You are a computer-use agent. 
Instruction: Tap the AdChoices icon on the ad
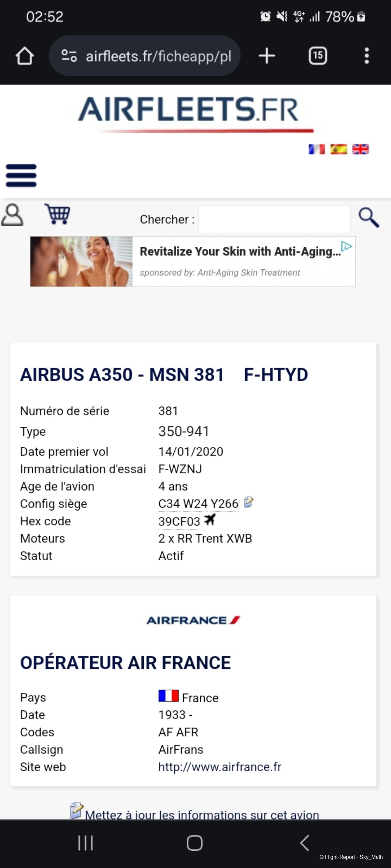(346, 246)
